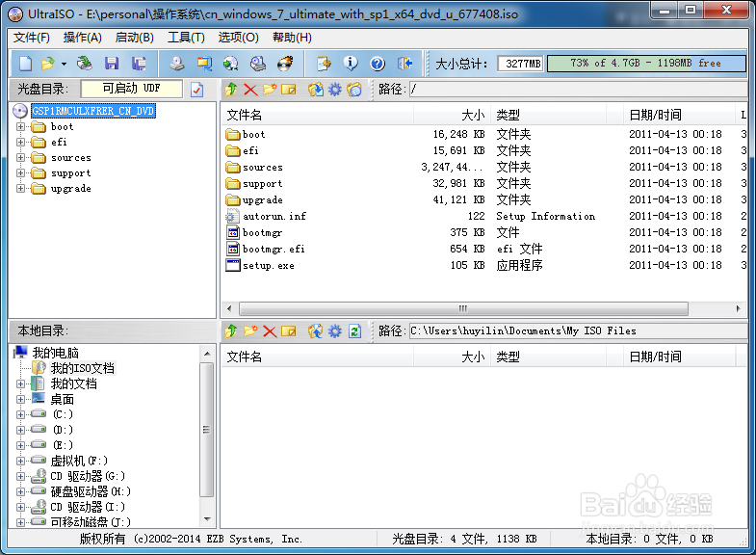Click the Add files icon in main toolbar

pyautogui.click(x=324, y=64)
